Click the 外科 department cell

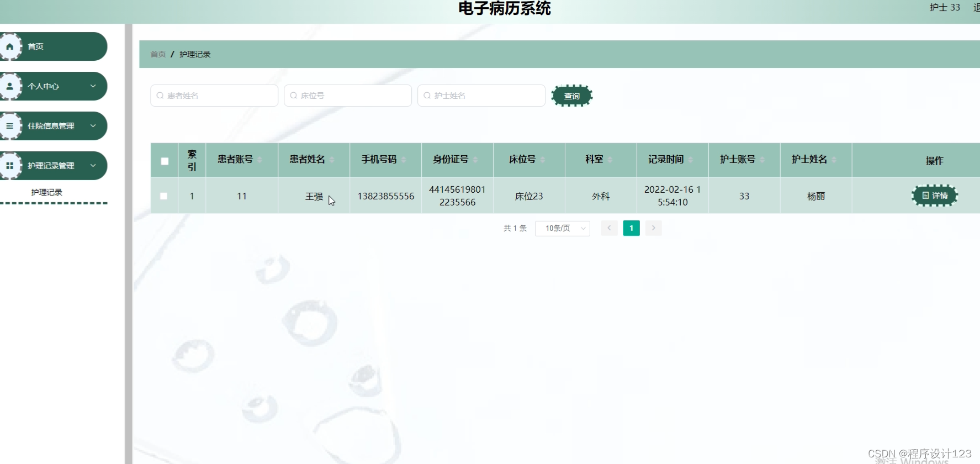(601, 196)
